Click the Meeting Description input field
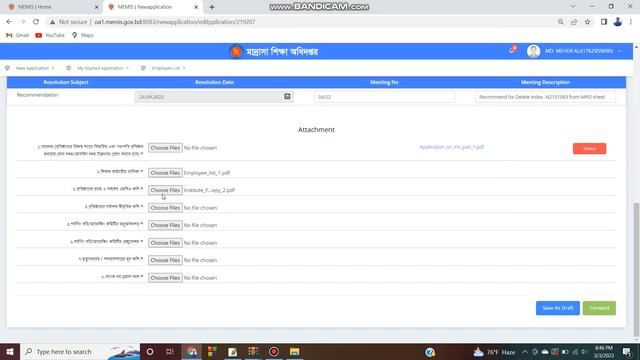This screenshot has height=360, width=640. pos(545,97)
